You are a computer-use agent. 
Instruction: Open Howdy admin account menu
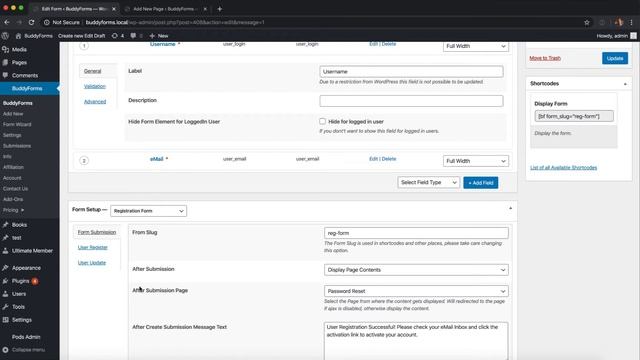[x=616, y=36]
